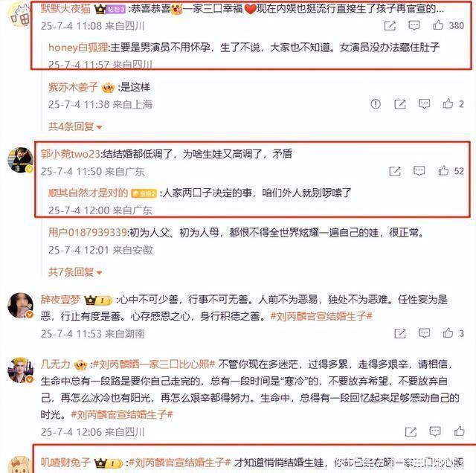The height and width of the screenshot is (473, 476).
Task: Like 辞夜壹梦's comment
Action: point(448,332)
